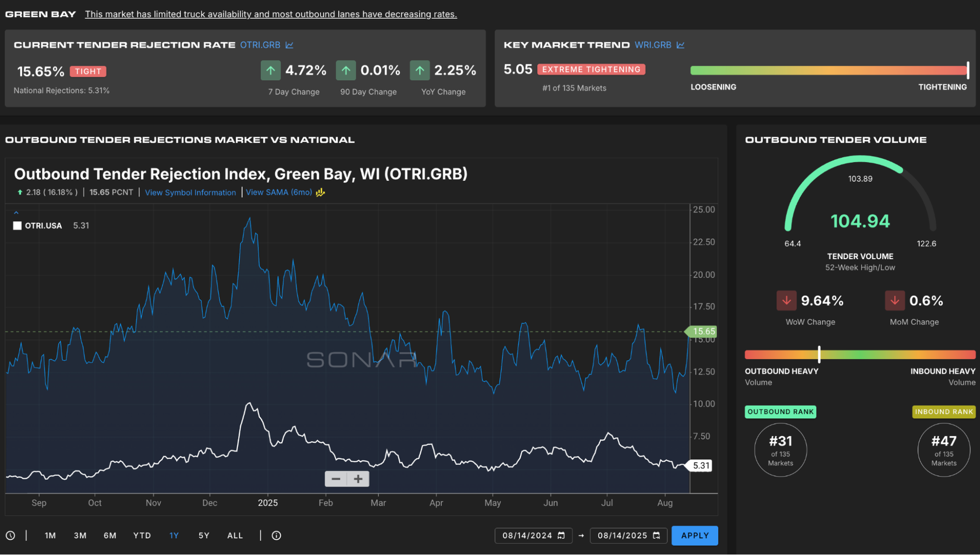This screenshot has width=980, height=555.
Task: Click the #1 of 135 Markets text
Action: [x=574, y=88]
